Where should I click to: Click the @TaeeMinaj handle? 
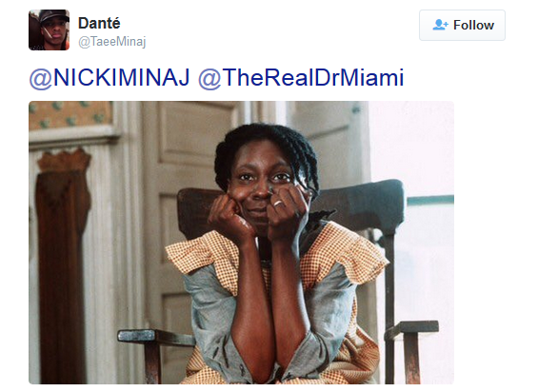(111, 42)
